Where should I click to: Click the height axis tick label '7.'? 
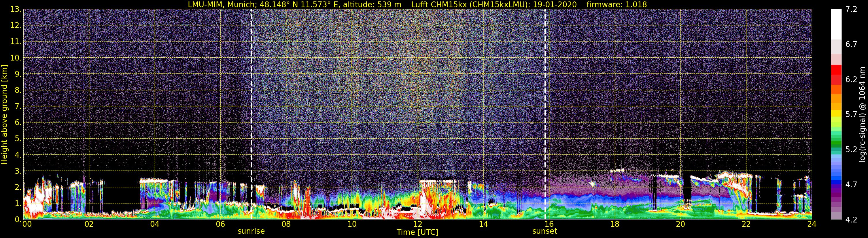click(x=18, y=106)
